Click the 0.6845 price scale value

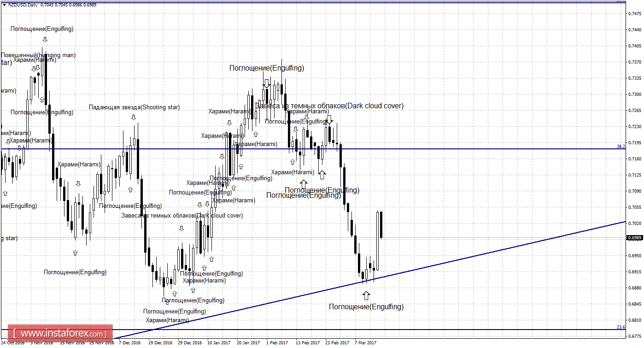click(x=635, y=304)
